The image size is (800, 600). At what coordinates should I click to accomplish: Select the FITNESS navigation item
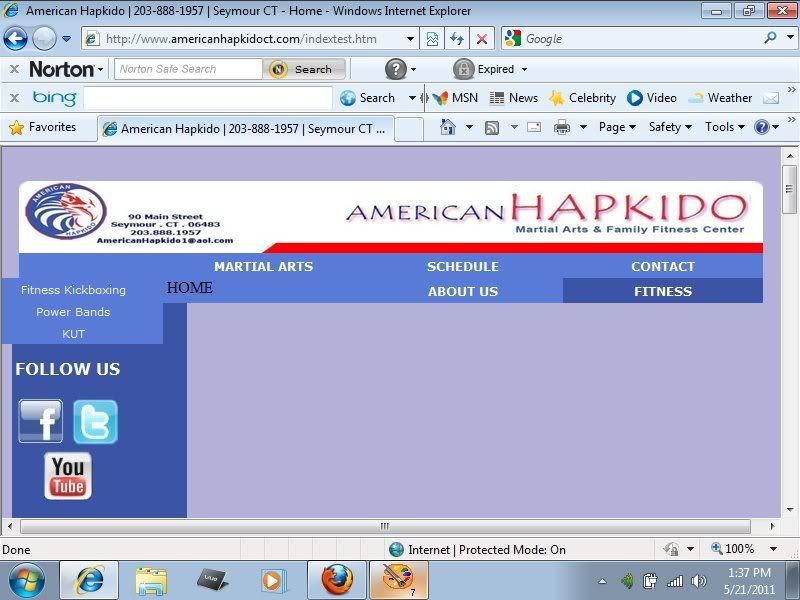(x=663, y=291)
